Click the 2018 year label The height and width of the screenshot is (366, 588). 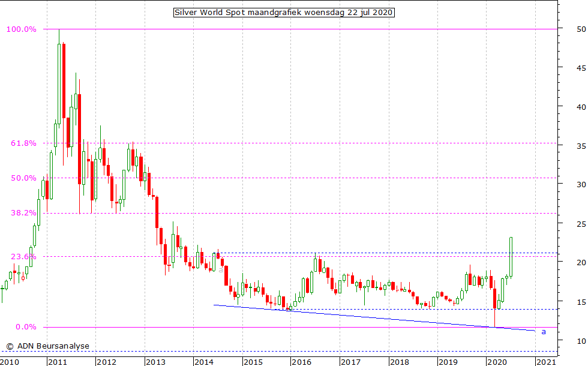pos(400,362)
